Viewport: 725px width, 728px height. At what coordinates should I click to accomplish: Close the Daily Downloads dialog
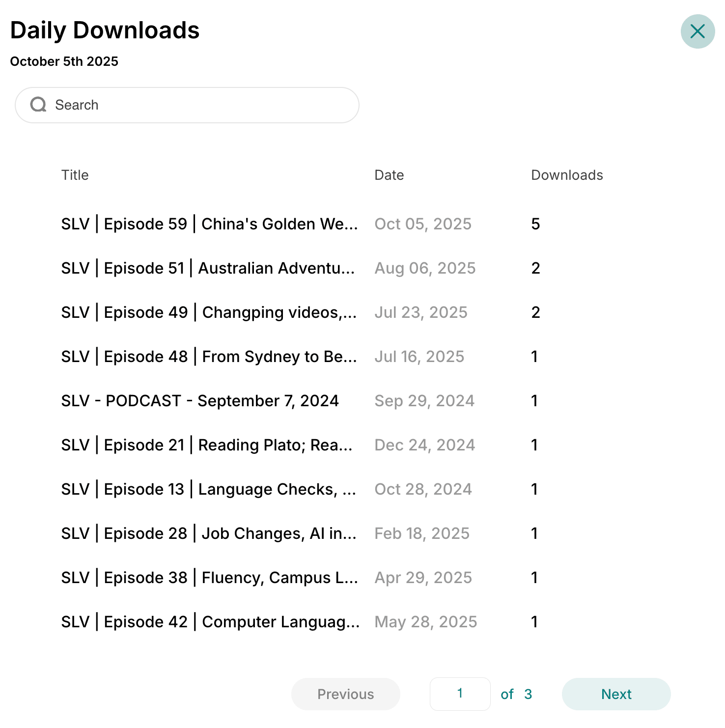pos(697,31)
